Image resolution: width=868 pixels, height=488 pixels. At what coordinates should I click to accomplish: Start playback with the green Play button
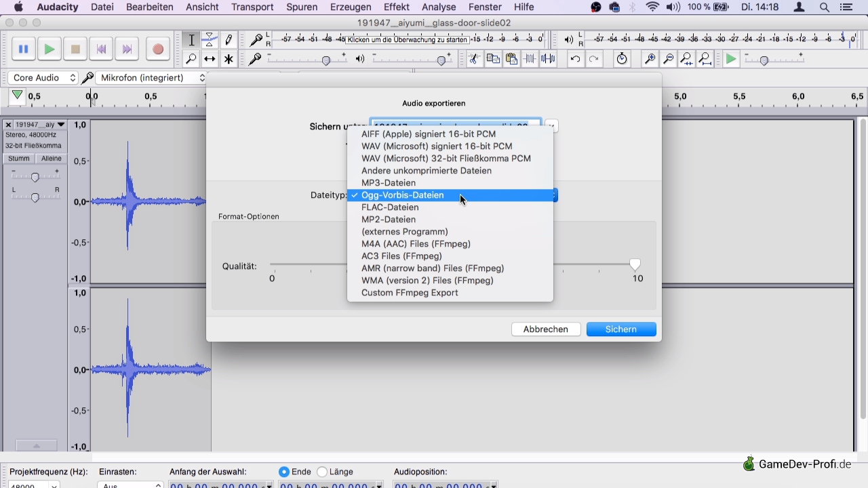(x=49, y=49)
